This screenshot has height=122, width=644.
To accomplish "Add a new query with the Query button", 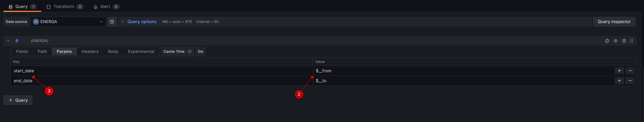I will coord(18,100).
